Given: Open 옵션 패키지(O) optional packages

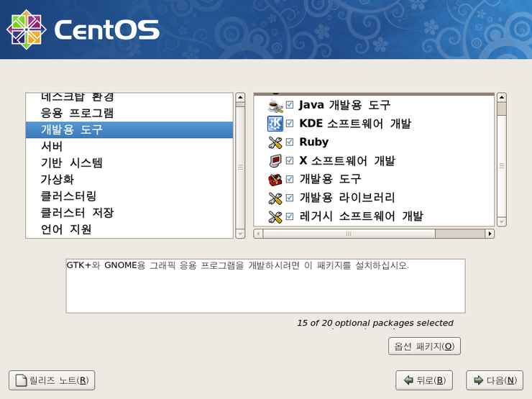Looking at the screenshot, I should [x=424, y=347].
